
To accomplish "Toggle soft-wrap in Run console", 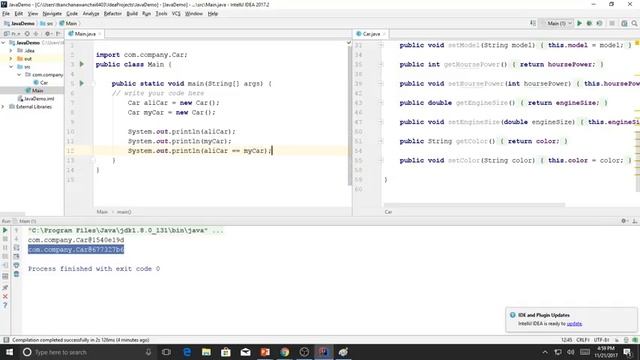I will pos(16,248).
